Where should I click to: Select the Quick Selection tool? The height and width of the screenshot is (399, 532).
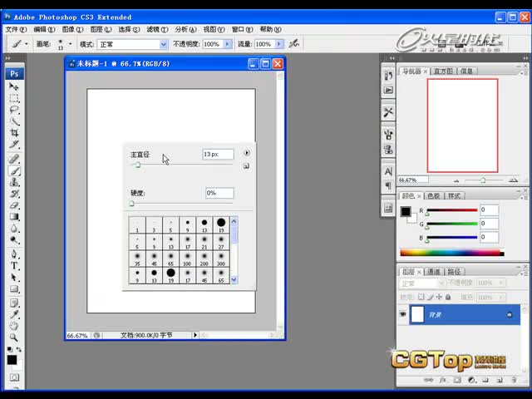(x=14, y=121)
